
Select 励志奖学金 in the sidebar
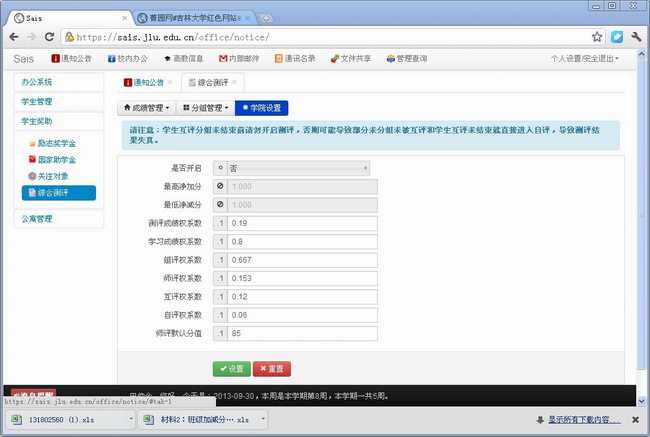coord(56,144)
